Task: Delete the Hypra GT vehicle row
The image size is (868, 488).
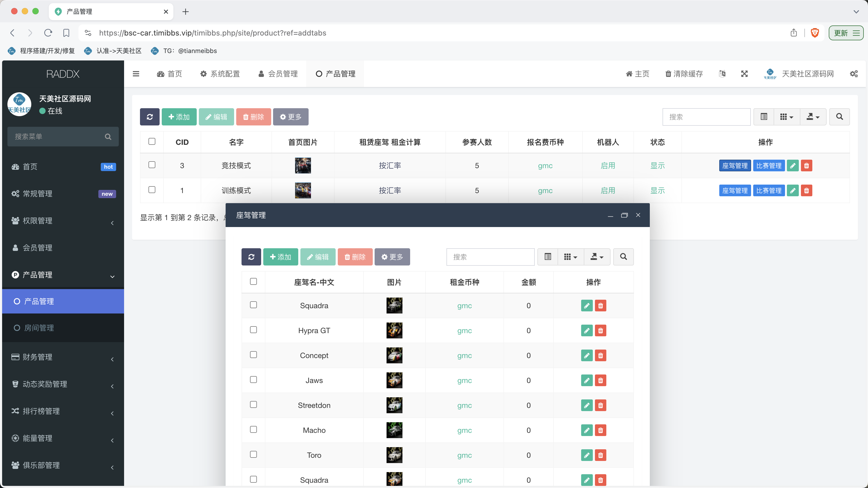Action: tap(600, 331)
